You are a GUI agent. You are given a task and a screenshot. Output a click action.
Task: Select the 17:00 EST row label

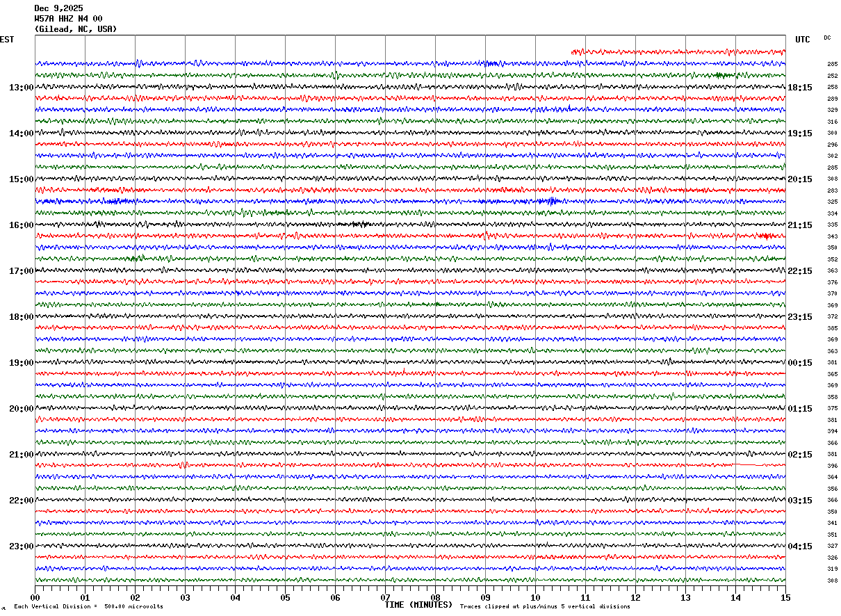coord(22,271)
